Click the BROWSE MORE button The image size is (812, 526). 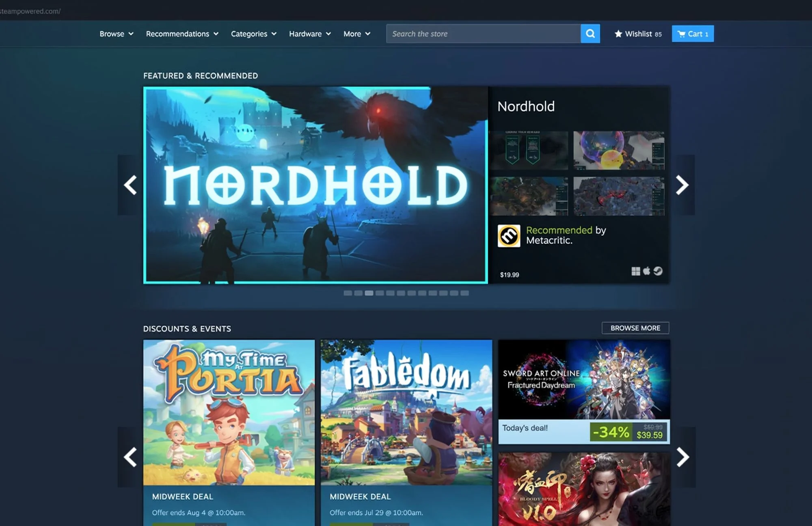pyautogui.click(x=635, y=328)
